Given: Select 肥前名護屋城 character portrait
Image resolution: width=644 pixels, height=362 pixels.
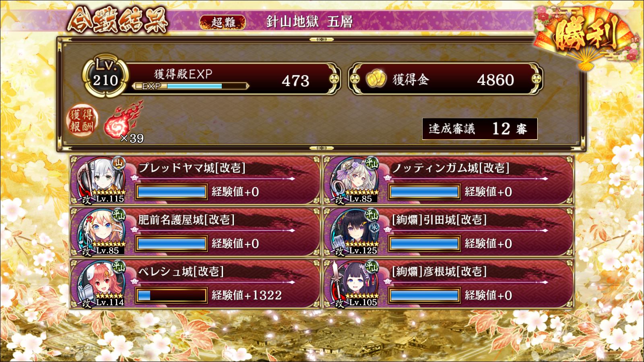Looking at the screenshot, I should 101,232.
